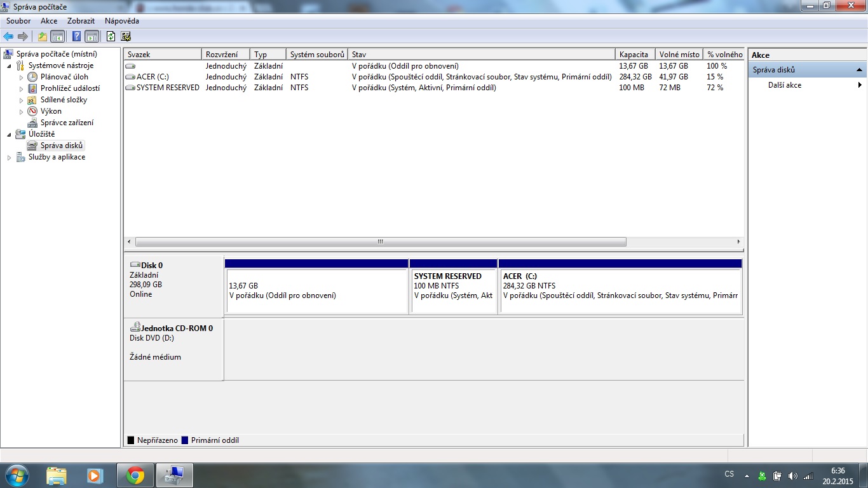The image size is (868, 488).
Task: Open the Další akce submenu arrow
Action: (x=860, y=85)
